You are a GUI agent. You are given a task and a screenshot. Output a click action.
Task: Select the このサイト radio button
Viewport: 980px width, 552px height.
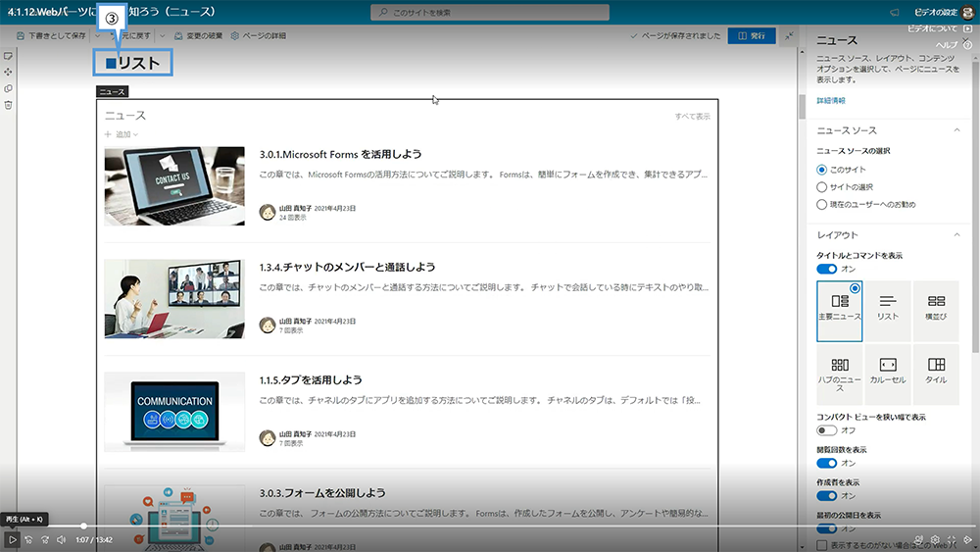[822, 170]
